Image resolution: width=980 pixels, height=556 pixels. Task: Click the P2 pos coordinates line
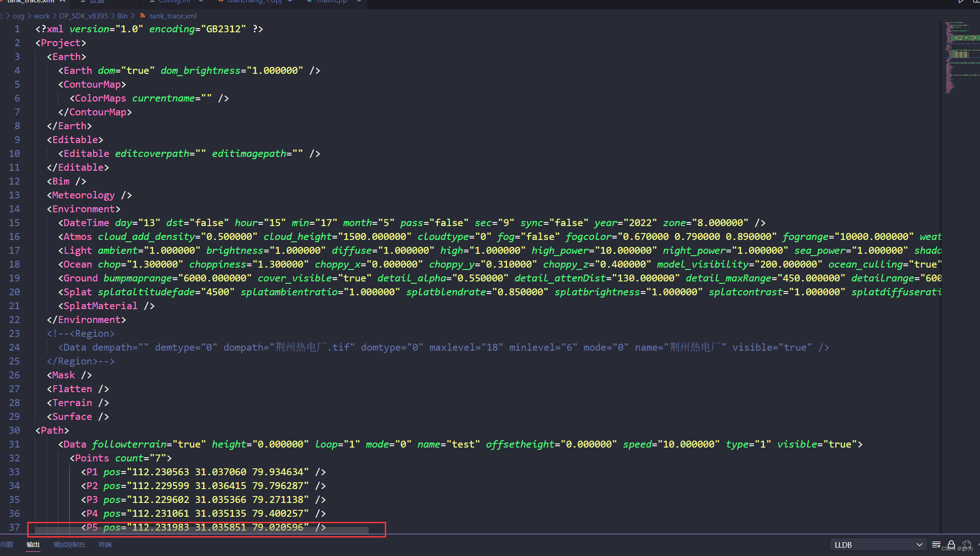(203, 486)
